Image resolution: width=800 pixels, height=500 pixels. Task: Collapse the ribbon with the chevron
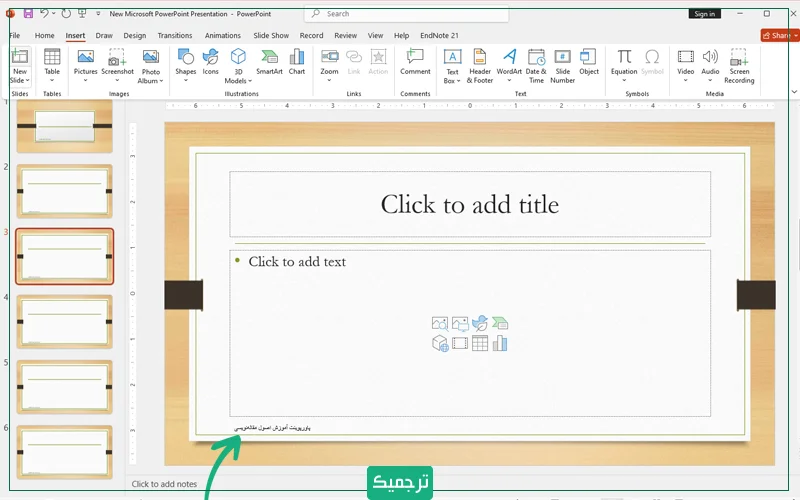(x=794, y=92)
